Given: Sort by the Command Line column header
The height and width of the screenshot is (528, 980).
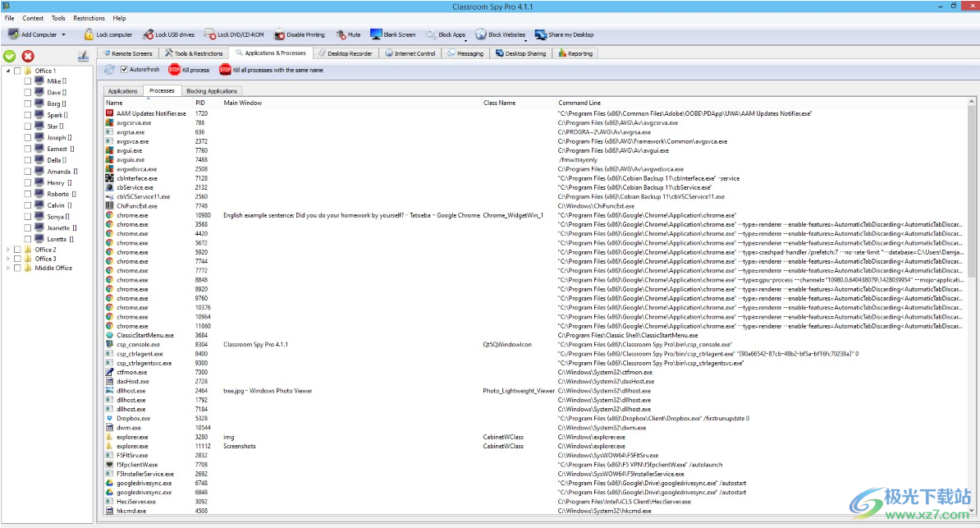Looking at the screenshot, I should [579, 103].
